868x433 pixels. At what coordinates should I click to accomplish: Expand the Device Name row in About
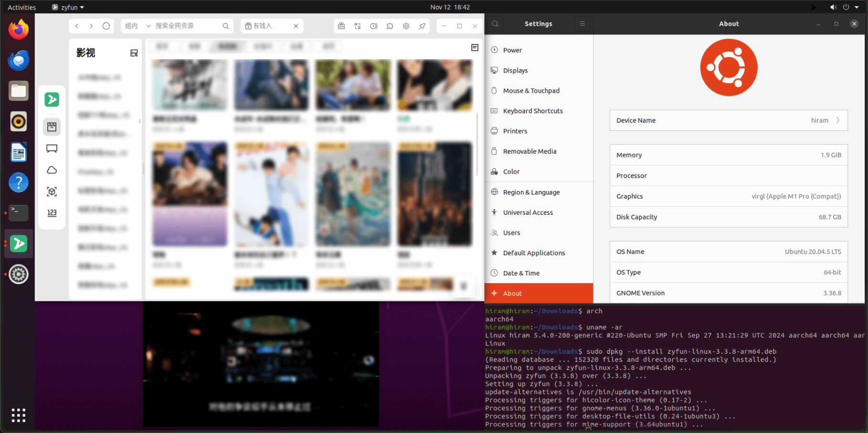tap(728, 120)
